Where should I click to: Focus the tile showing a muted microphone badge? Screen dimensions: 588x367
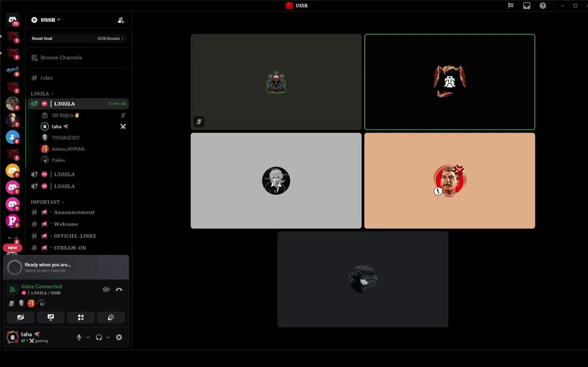[276, 82]
